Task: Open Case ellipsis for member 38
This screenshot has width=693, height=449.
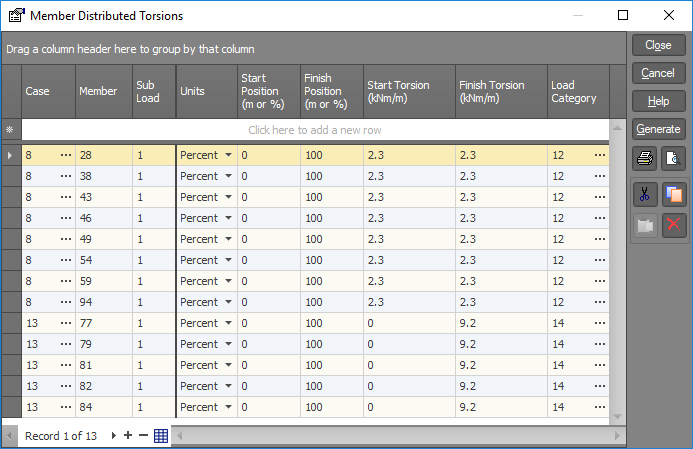Action: 66,176
